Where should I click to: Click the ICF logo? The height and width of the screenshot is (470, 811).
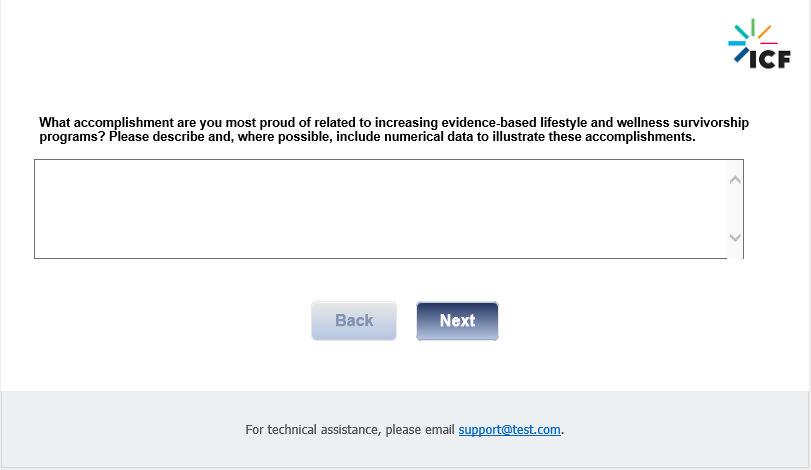click(759, 44)
